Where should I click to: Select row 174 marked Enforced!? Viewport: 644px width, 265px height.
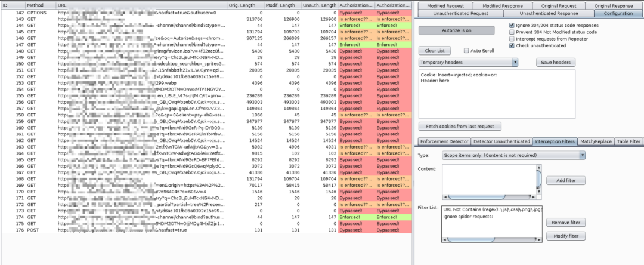(206, 217)
